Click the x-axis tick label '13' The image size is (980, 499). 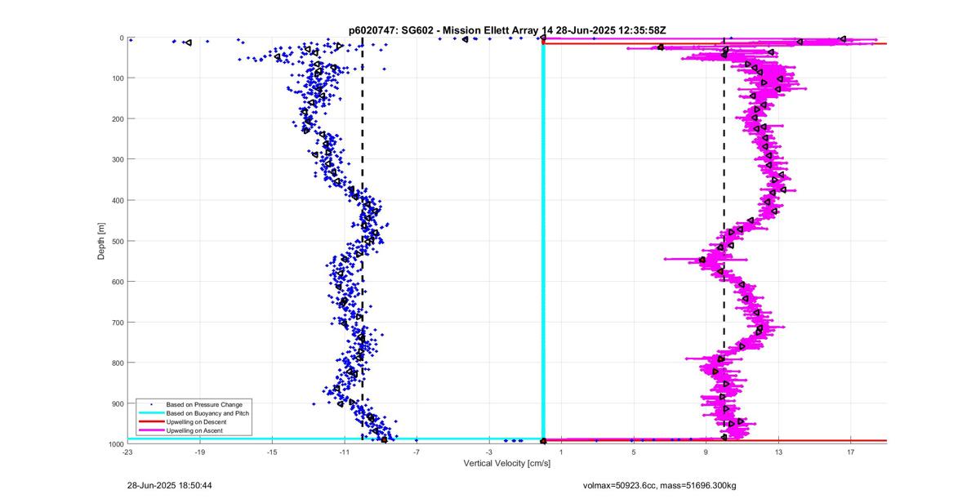click(x=778, y=452)
